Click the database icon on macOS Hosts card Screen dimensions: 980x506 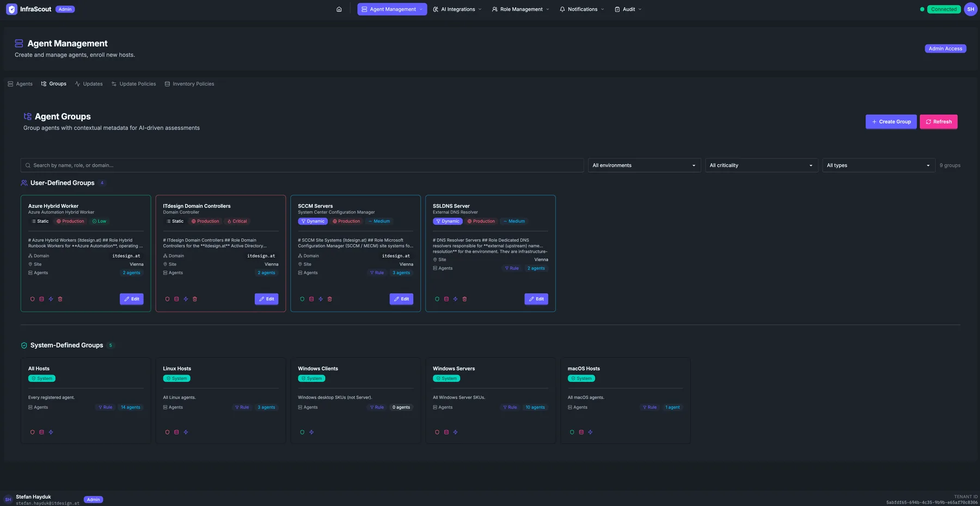(581, 433)
